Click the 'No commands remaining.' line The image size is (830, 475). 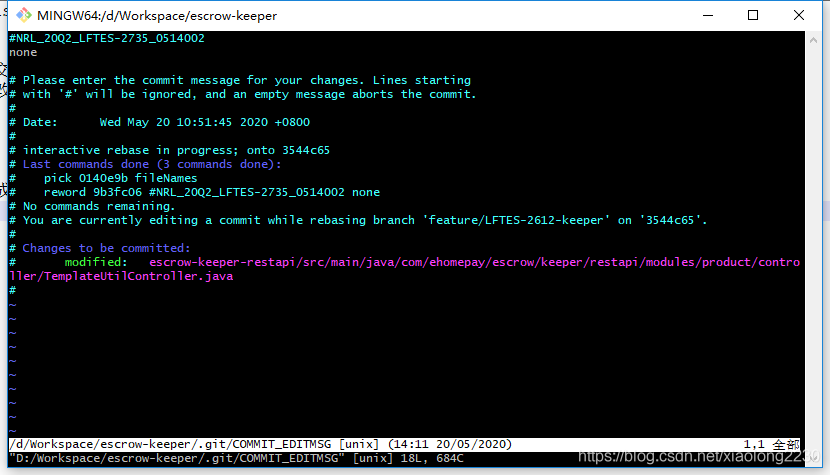coord(92,207)
